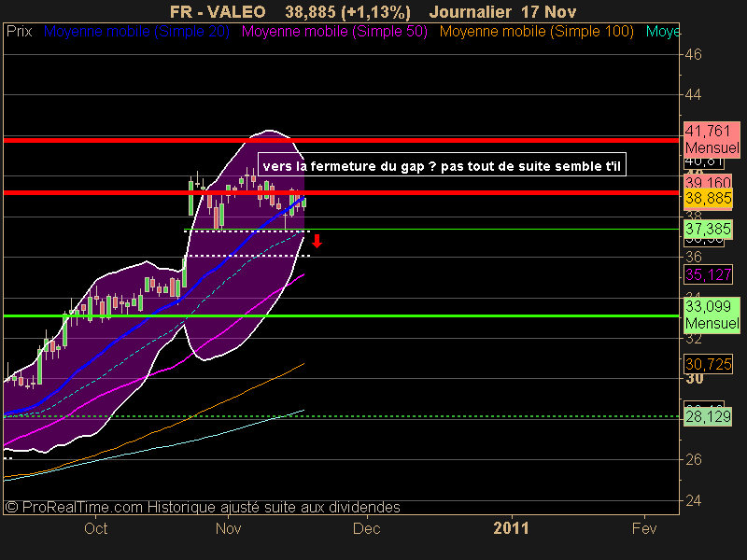
Task: Click the '35,127' magenta moving average label
Action: coord(708,274)
